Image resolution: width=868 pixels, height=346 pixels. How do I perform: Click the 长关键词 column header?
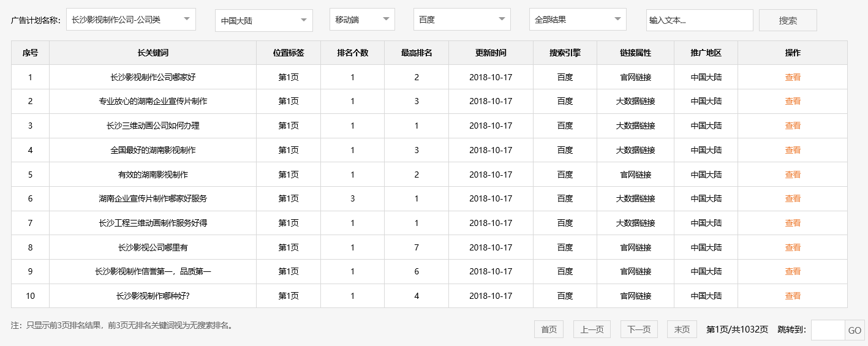153,53
